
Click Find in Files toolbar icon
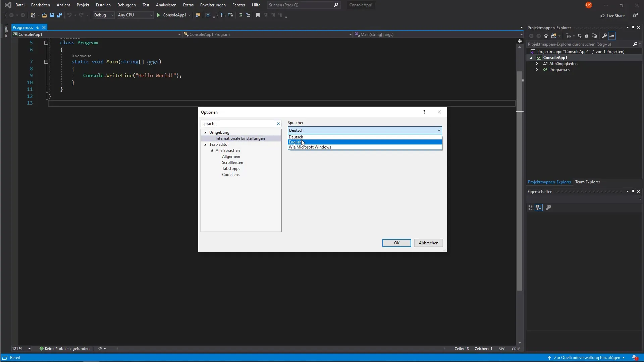coord(198,15)
